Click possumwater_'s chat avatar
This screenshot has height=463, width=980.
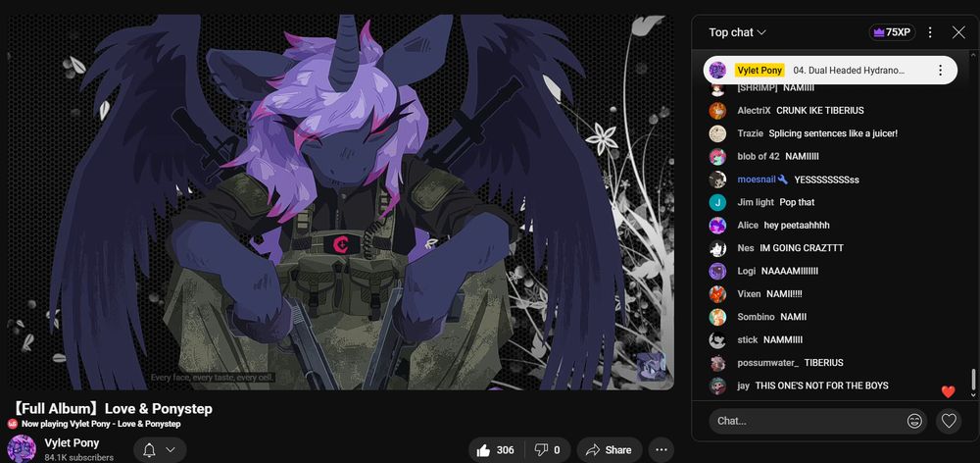(717, 363)
